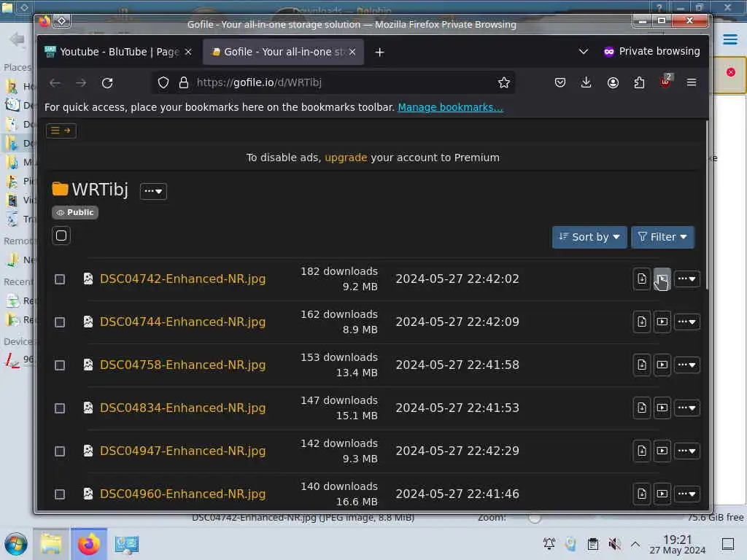Play DSC04960-Enhanced-NR.jpg preview icon
Image resolution: width=747 pixels, height=560 pixels.
pyautogui.click(x=662, y=494)
